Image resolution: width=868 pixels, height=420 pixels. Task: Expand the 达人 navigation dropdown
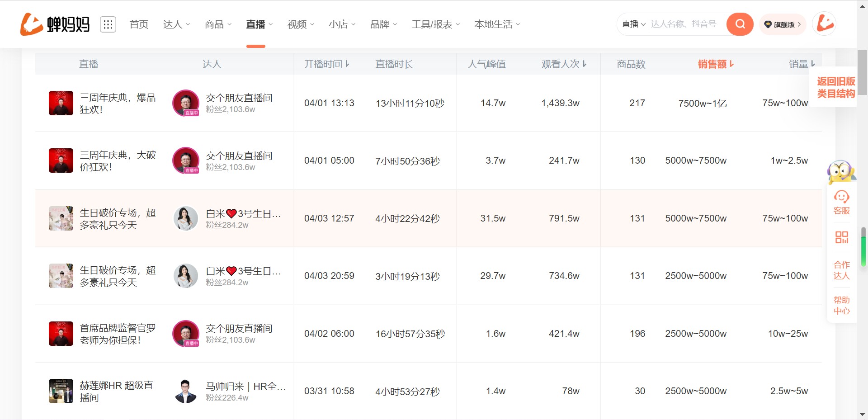[176, 24]
